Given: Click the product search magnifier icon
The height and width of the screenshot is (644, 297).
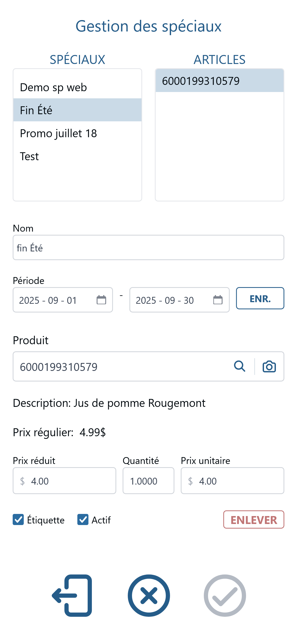Looking at the screenshot, I should 239,366.
